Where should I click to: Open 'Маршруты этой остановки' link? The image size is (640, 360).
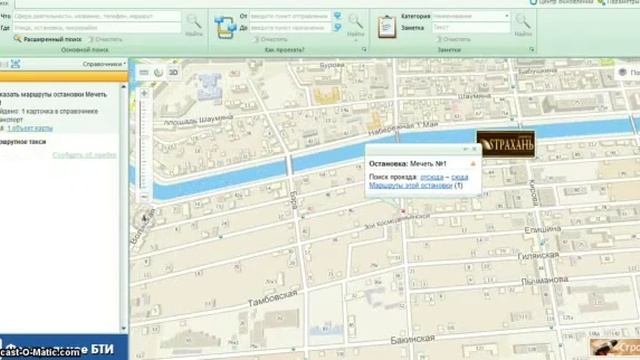click(411, 185)
